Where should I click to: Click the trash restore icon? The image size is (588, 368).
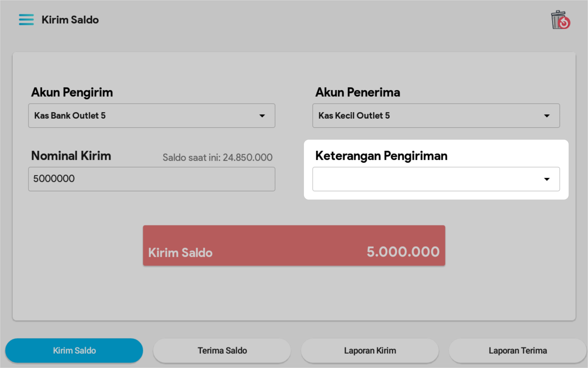tap(560, 20)
